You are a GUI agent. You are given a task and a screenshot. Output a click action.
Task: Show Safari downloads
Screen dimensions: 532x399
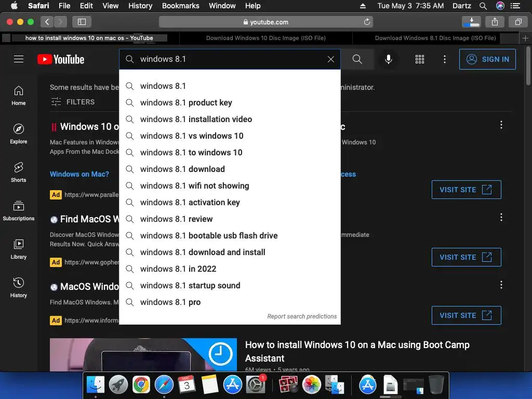click(471, 22)
